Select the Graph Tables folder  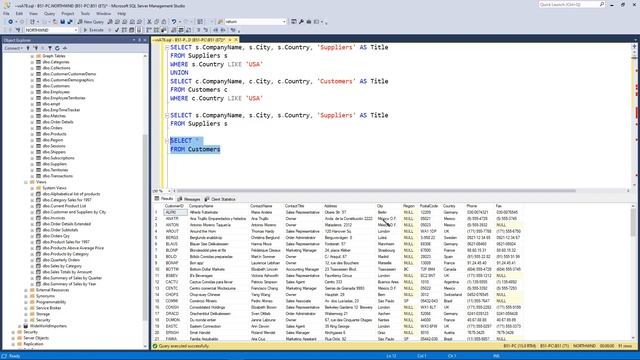[x=53, y=56]
